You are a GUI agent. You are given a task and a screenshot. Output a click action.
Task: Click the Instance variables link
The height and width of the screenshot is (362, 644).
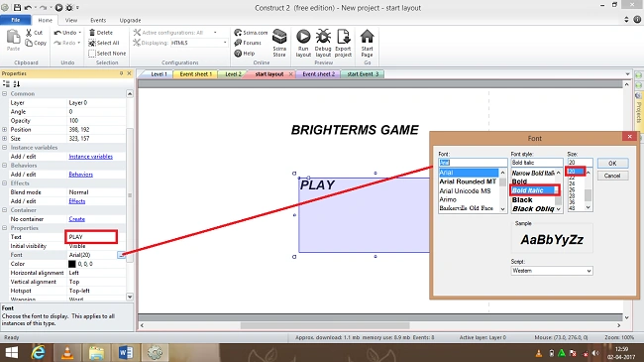point(91,157)
